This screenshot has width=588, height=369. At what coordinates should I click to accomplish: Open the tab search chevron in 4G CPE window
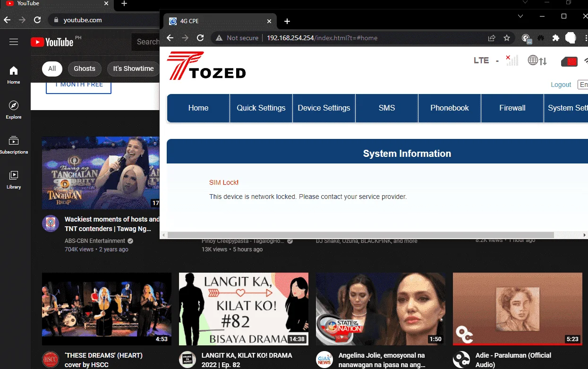(x=520, y=16)
